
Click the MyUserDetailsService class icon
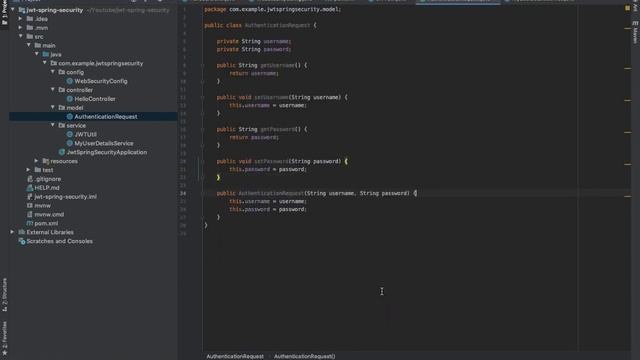pos(69,143)
